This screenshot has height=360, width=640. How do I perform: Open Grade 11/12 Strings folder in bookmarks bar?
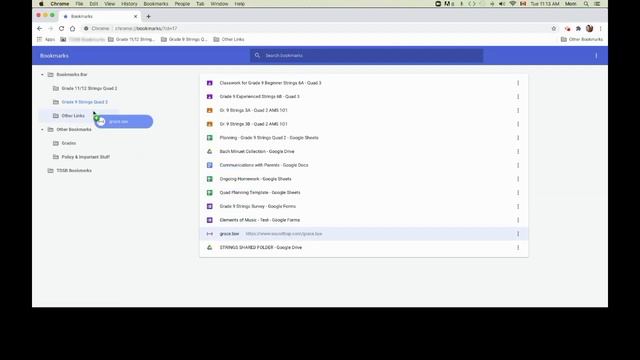131,39
